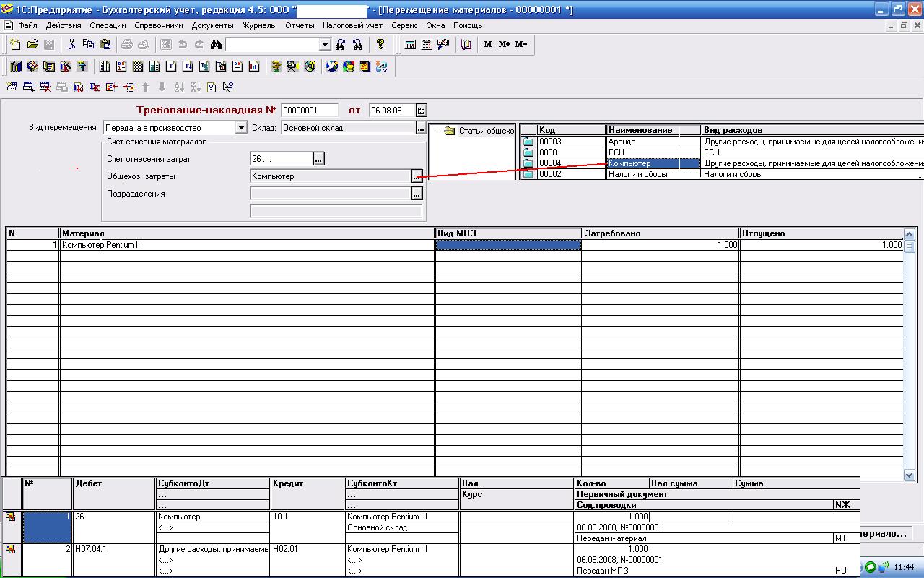Click the binoculars Find icon
Viewport: 924px width, 578px height.
click(x=216, y=44)
